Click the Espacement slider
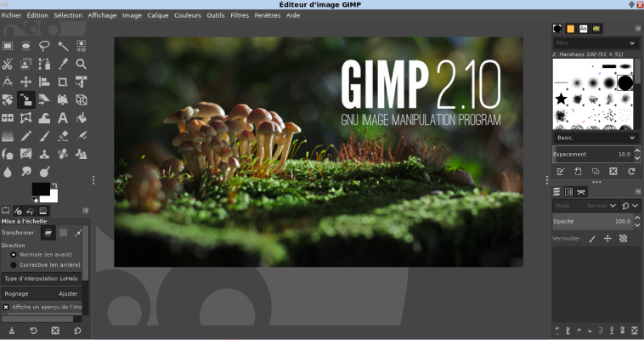 [x=593, y=154]
